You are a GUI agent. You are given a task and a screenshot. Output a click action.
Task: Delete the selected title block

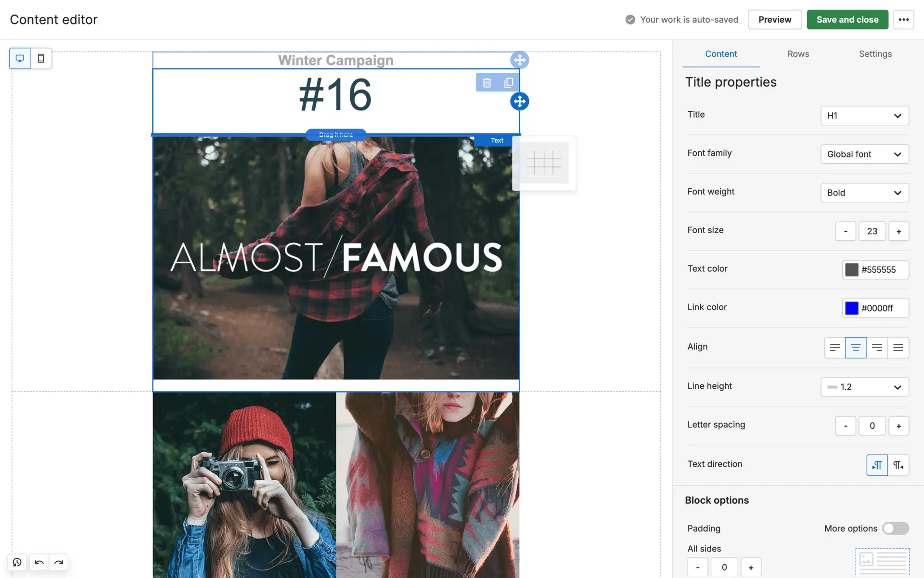(487, 83)
